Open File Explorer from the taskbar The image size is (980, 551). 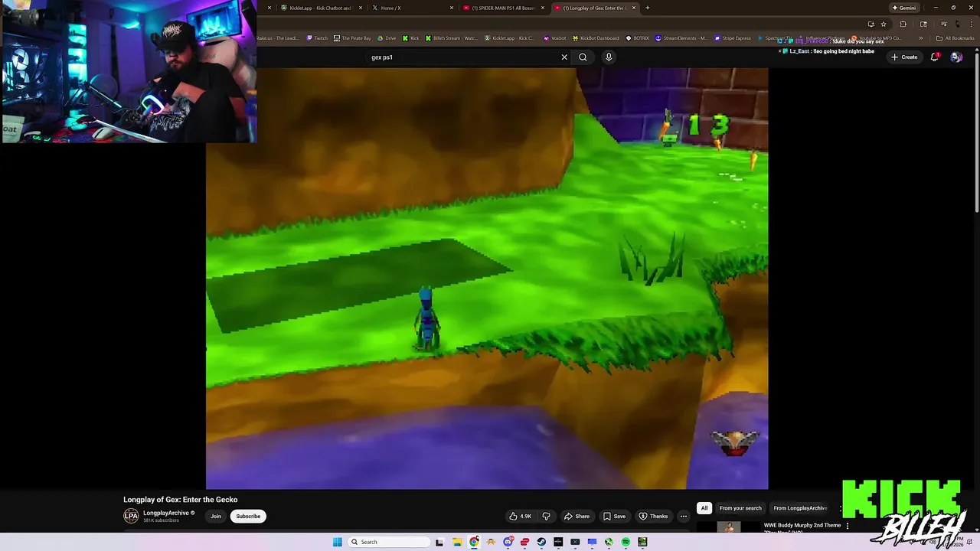(x=456, y=542)
